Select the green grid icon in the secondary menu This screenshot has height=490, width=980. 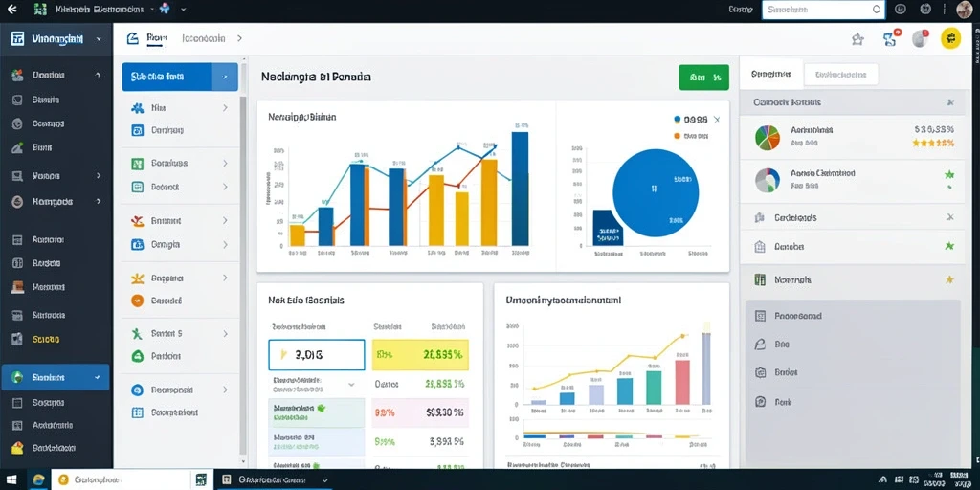(x=138, y=163)
